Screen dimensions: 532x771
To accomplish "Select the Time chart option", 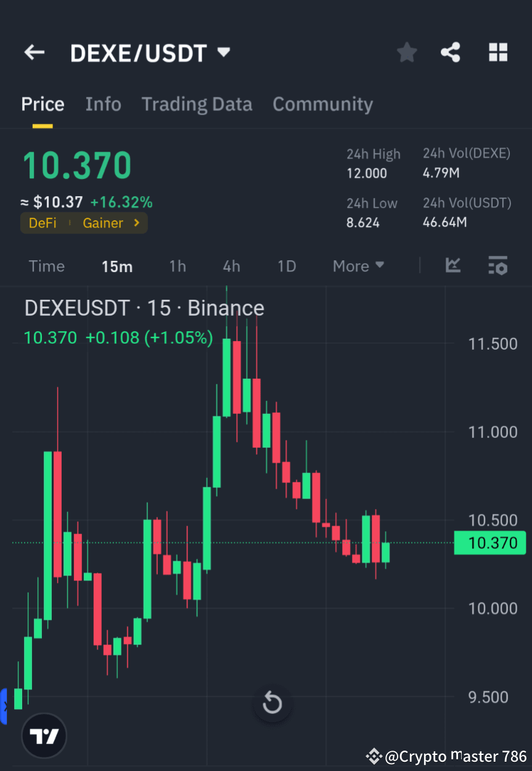I will (46, 266).
